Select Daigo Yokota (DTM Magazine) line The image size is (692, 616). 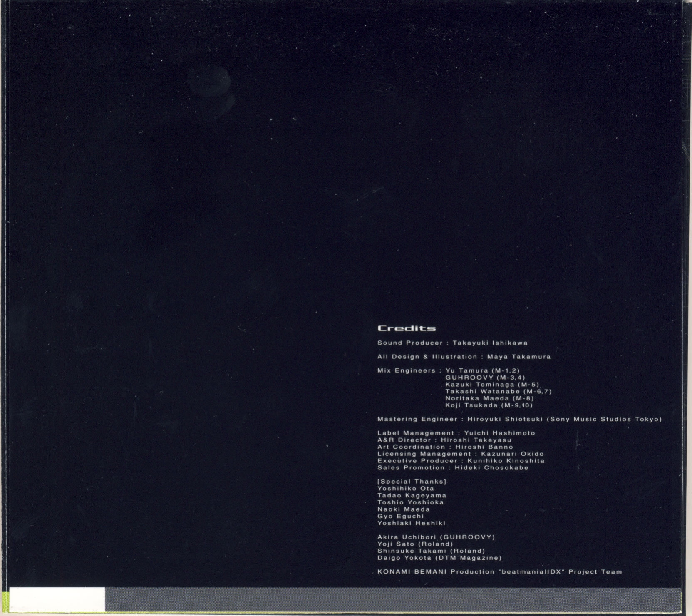click(439, 558)
